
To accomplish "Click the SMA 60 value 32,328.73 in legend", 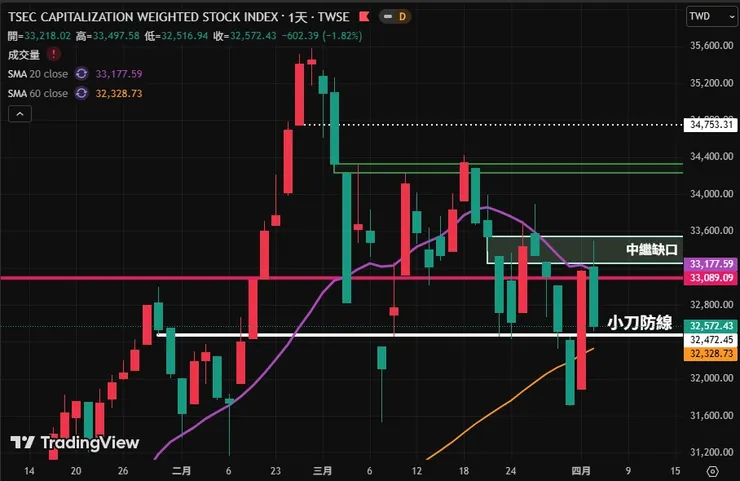I will tap(119, 93).
